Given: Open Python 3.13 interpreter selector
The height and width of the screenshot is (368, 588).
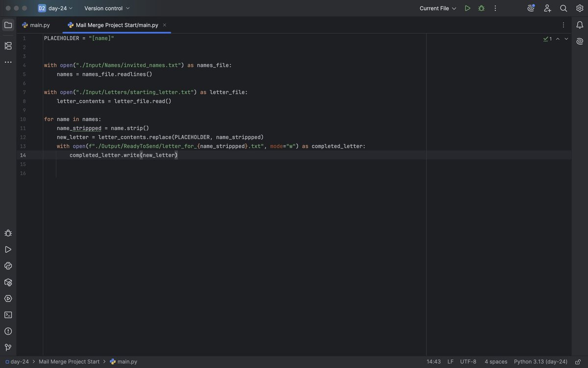Looking at the screenshot, I should click(x=540, y=362).
